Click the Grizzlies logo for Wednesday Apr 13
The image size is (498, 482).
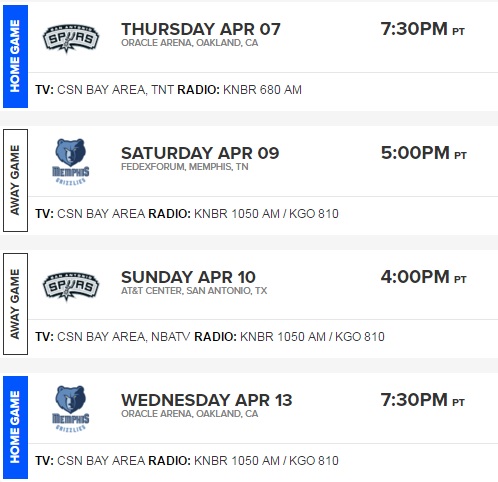pyautogui.click(x=71, y=409)
